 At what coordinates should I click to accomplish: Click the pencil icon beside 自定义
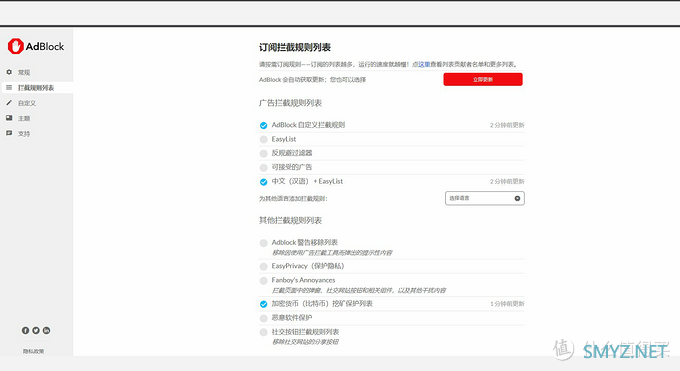tap(9, 103)
